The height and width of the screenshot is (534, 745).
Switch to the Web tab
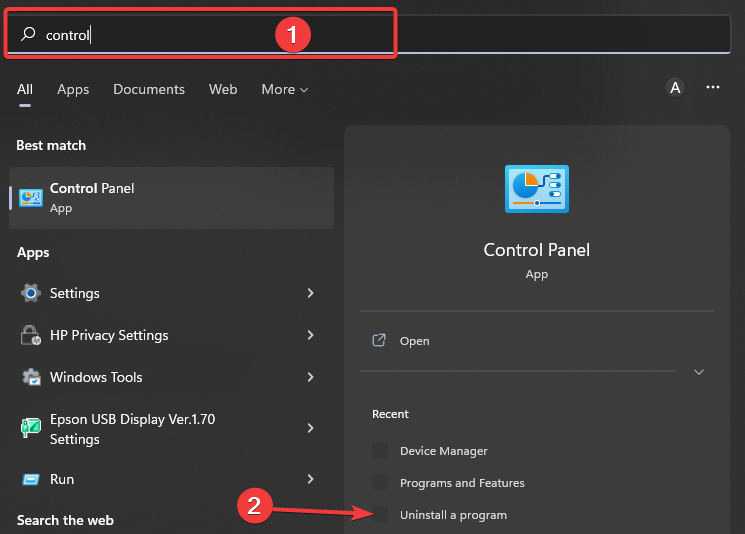pyautogui.click(x=223, y=89)
